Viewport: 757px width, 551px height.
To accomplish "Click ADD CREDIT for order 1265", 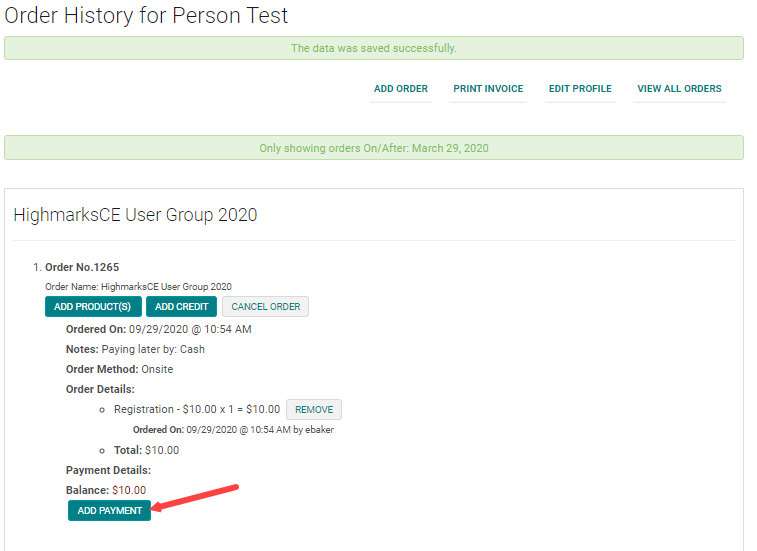I will point(181,306).
